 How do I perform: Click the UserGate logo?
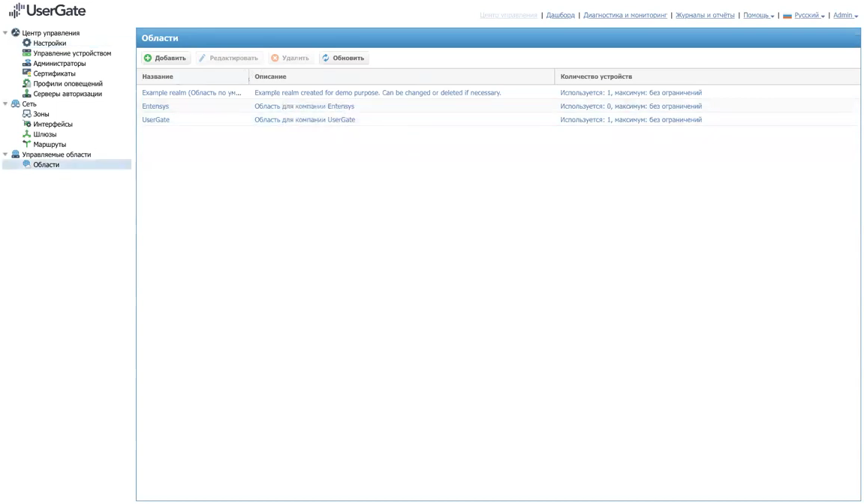pyautogui.click(x=47, y=10)
